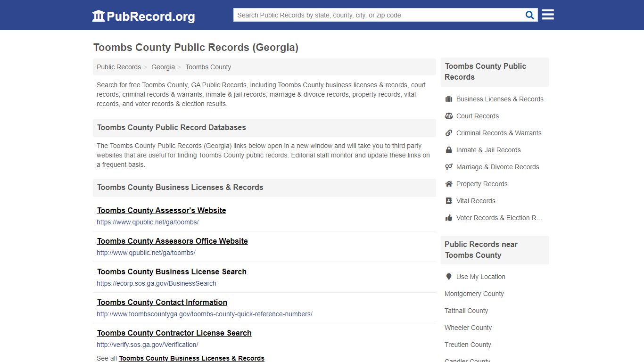Click the page title Toombs County Public Records (Georgia)
The width and height of the screenshot is (644, 362).
tap(196, 47)
